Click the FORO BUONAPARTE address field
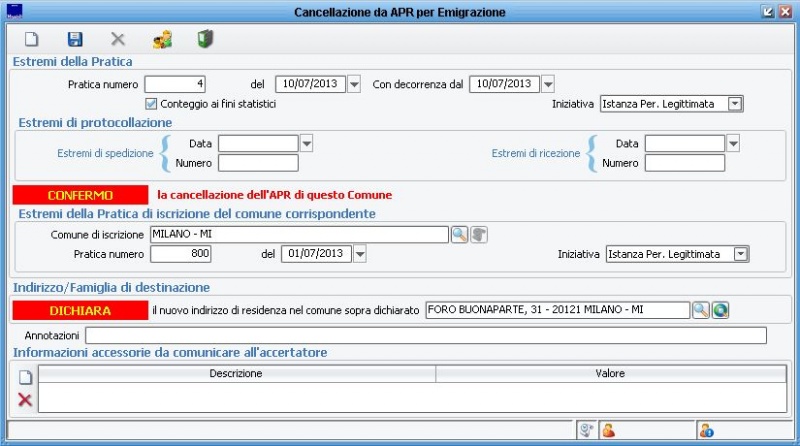This screenshot has height=446, width=800. point(558,310)
